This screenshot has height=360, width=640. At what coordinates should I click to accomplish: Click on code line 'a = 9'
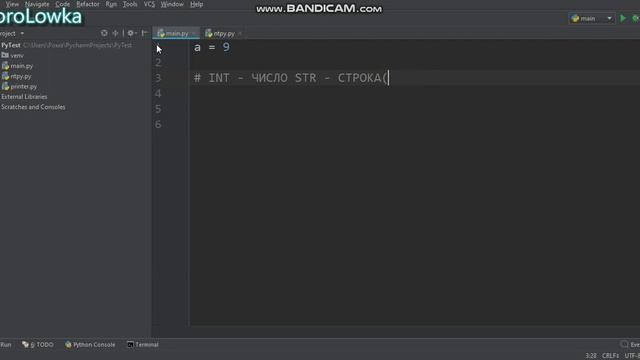click(x=212, y=47)
